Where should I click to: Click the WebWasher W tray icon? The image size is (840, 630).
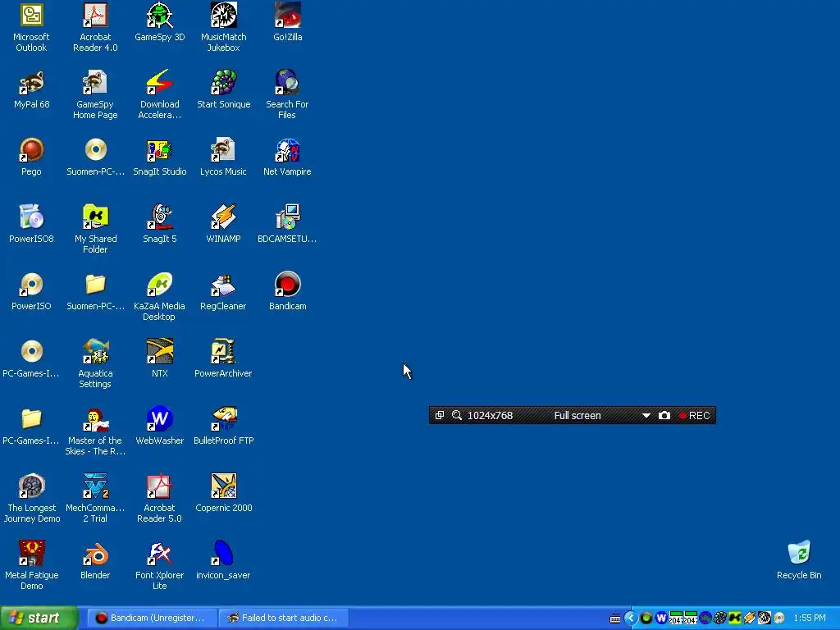point(661,619)
